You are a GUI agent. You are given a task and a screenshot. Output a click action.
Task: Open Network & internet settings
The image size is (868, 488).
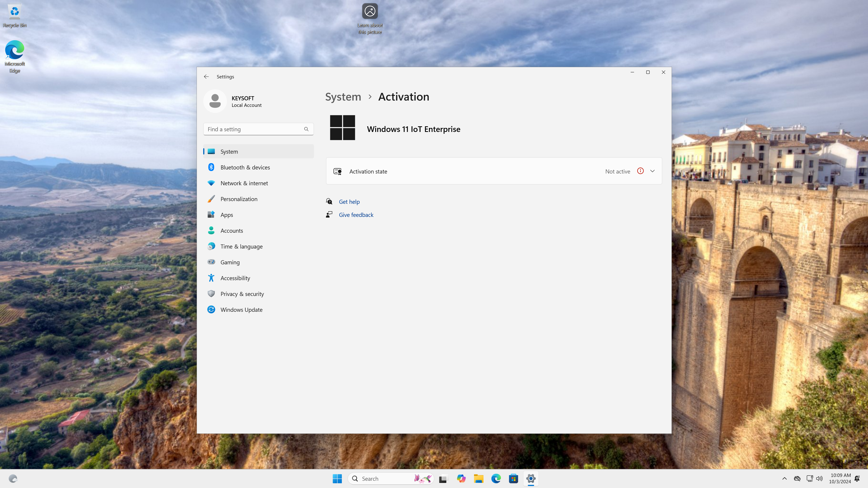(258, 183)
